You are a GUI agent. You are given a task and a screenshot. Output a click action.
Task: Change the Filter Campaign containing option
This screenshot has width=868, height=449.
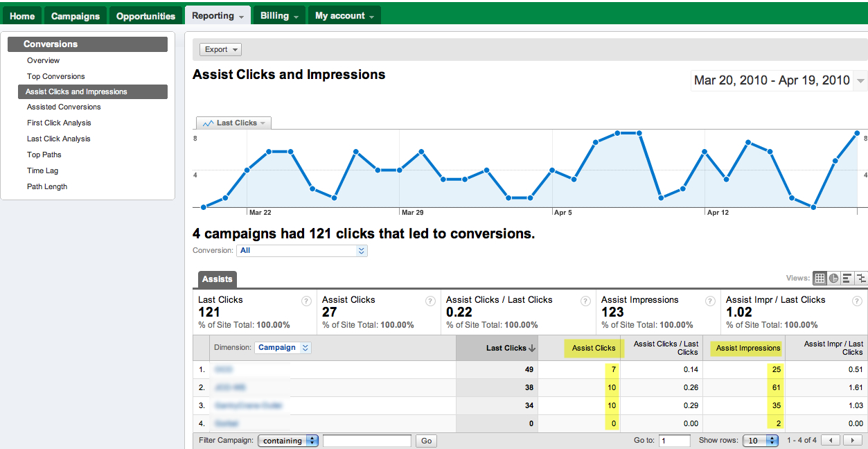click(288, 440)
